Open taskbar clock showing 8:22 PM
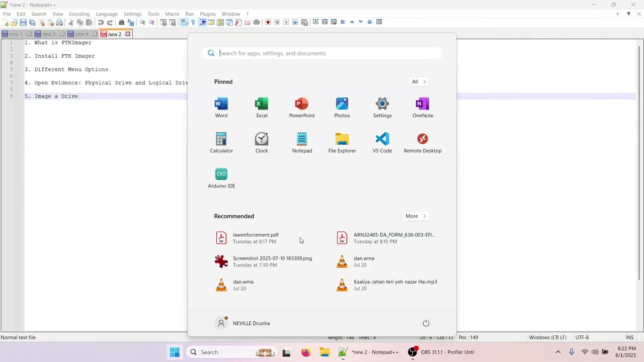This screenshot has height=362, width=644. click(x=626, y=352)
